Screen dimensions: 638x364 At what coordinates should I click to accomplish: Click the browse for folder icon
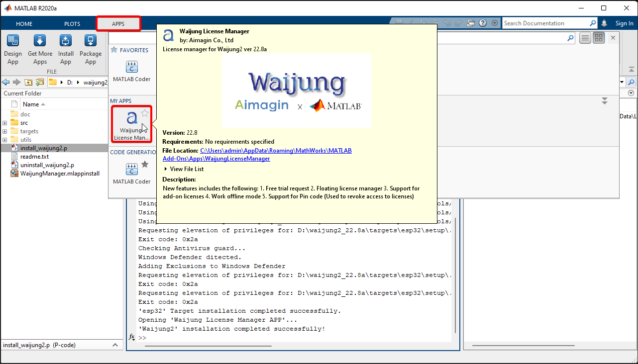pyautogui.click(x=40, y=82)
